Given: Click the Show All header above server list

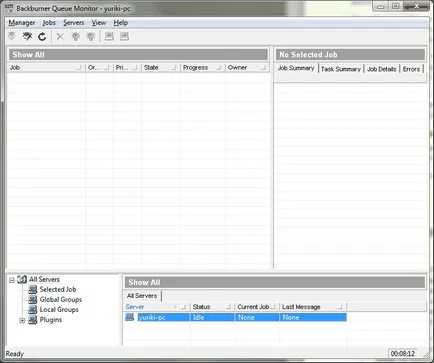Looking at the screenshot, I should [275, 282].
